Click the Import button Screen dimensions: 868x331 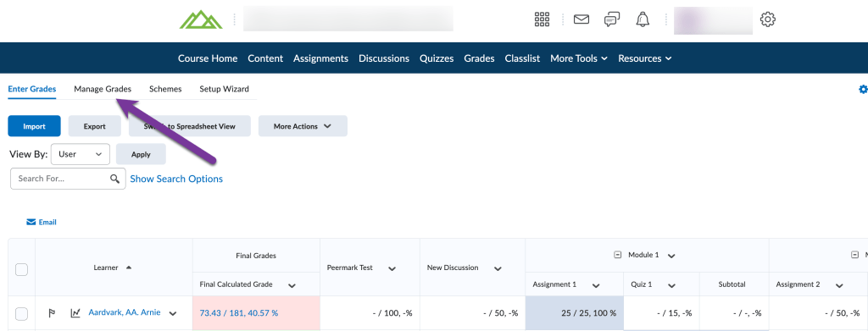pos(34,126)
